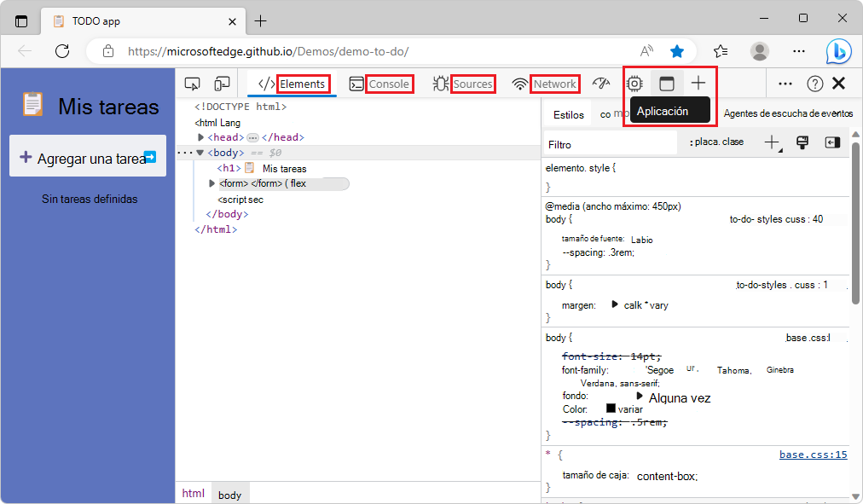Open the Network tab
863x504 pixels.
pos(545,84)
